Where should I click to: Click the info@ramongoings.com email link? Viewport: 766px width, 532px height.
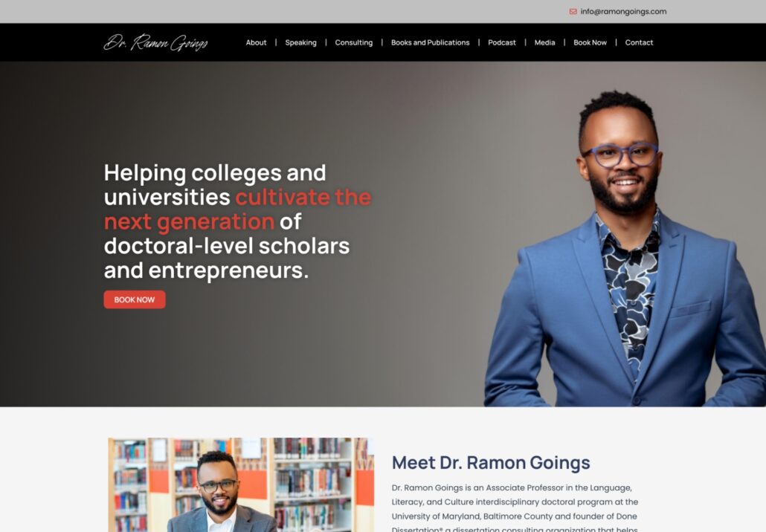click(623, 12)
